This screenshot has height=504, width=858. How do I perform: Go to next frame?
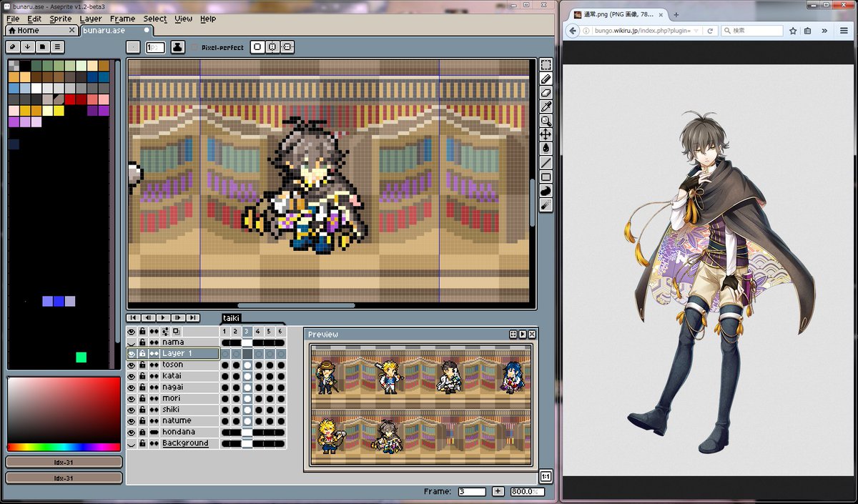177,317
